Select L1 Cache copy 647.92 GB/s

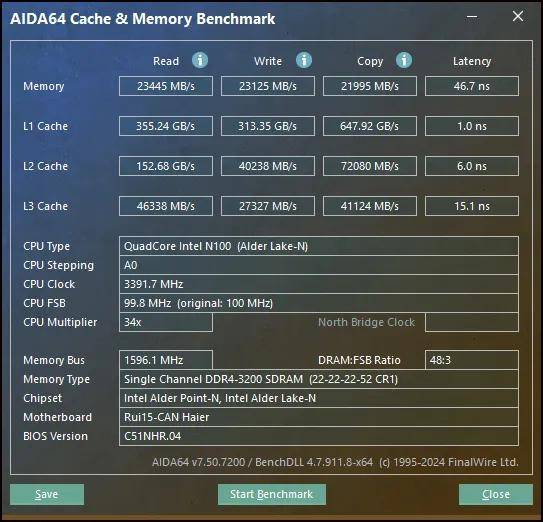click(x=370, y=126)
